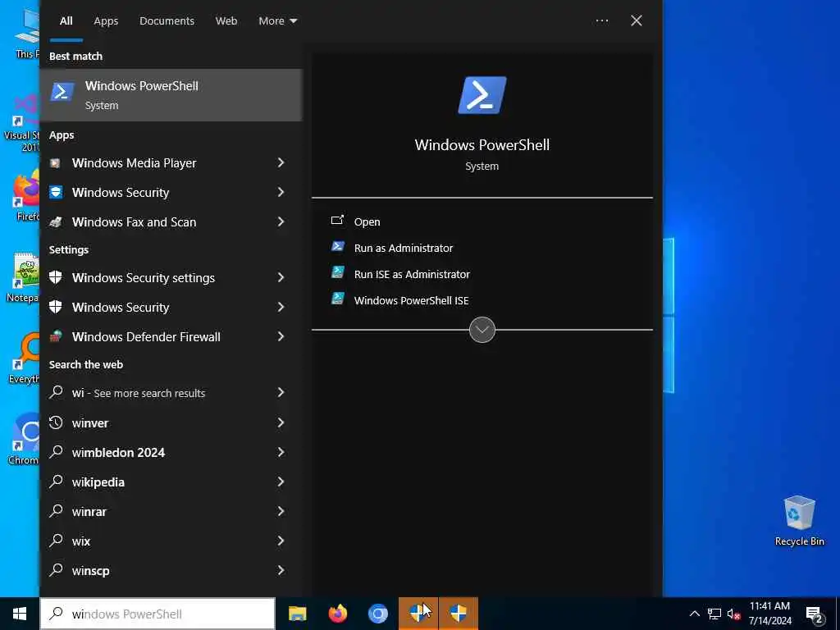
Task: Expand Windows Defender Firewall result arrow
Action: [x=281, y=336]
